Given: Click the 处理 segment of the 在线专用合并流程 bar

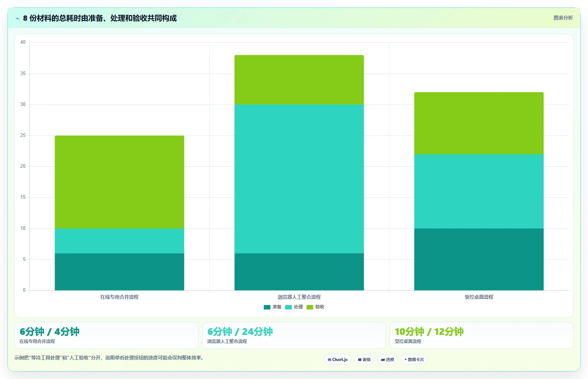Looking at the screenshot, I should coord(119,241).
